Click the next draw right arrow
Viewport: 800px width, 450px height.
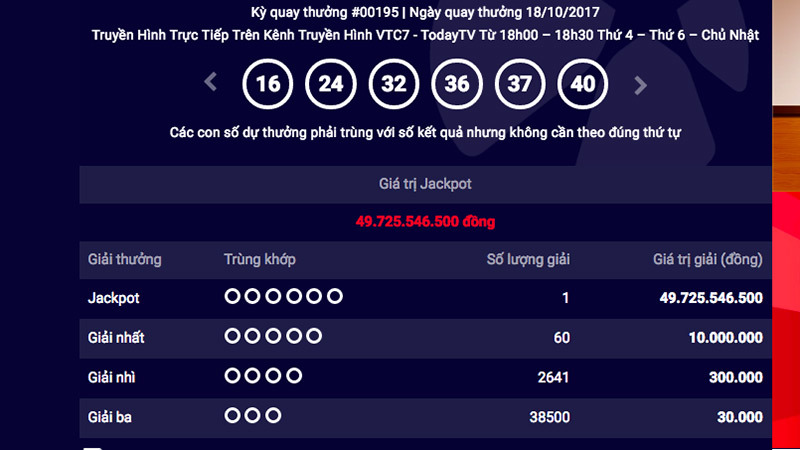(641, 85)
